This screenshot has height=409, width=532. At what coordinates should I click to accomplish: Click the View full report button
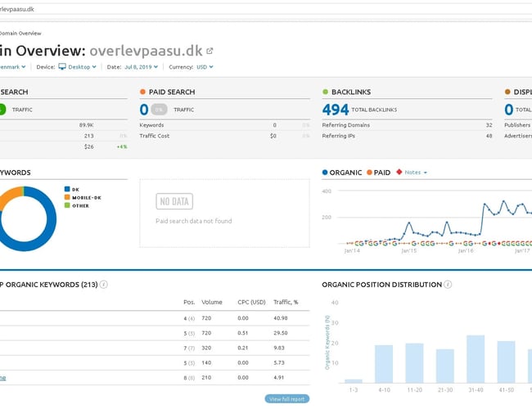288,398
